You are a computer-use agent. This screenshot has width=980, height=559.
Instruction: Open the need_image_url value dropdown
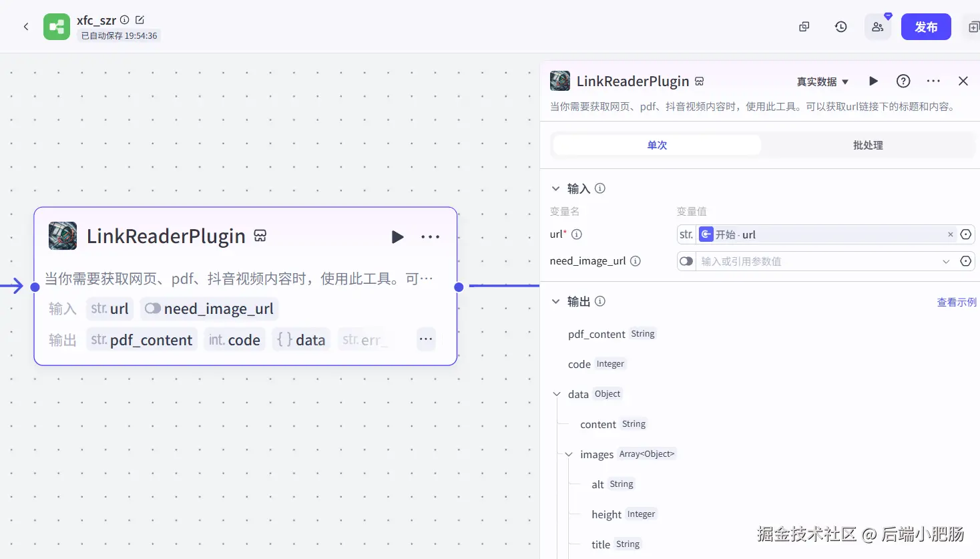[946, 261]
